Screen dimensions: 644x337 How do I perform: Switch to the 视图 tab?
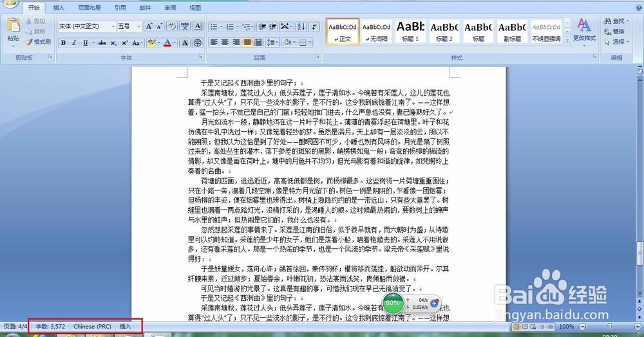tap(195, 7)
